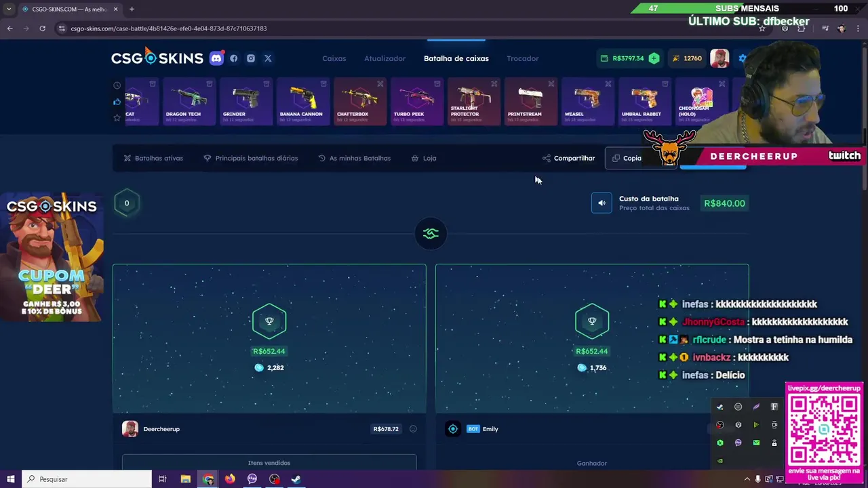Open the Starlight Protector drop card

474,102
